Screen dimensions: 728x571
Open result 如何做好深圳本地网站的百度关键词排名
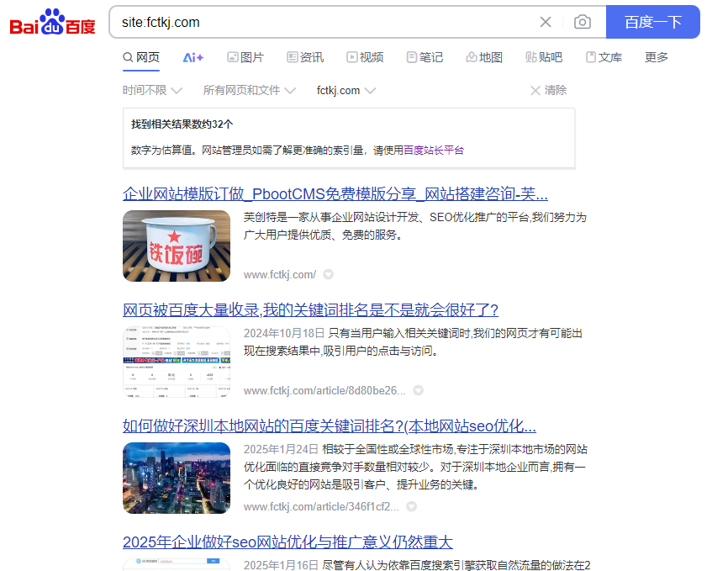pyautogui.click(x=330, y=426)
